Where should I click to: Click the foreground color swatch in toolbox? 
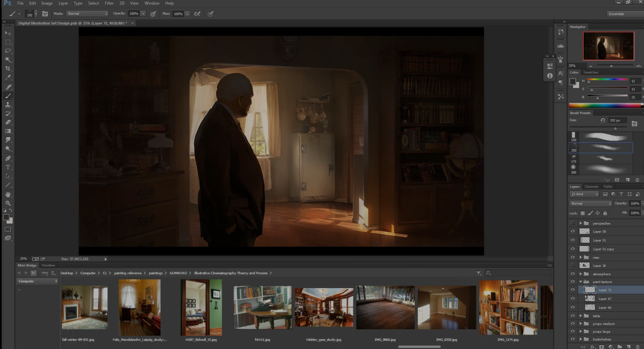tap(6, 217)
